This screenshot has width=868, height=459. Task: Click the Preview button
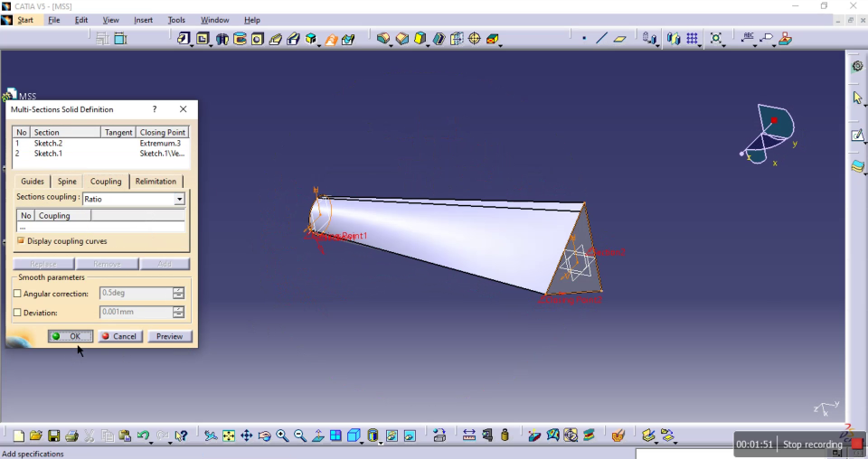click(x=169, y=336)
